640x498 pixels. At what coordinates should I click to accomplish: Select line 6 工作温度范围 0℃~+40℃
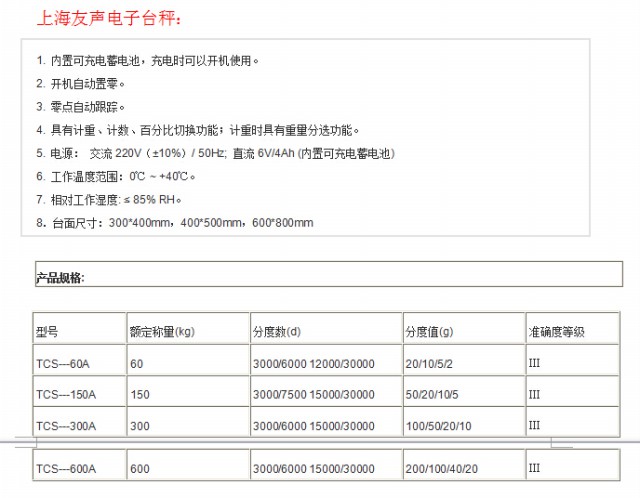click(116, 177)
